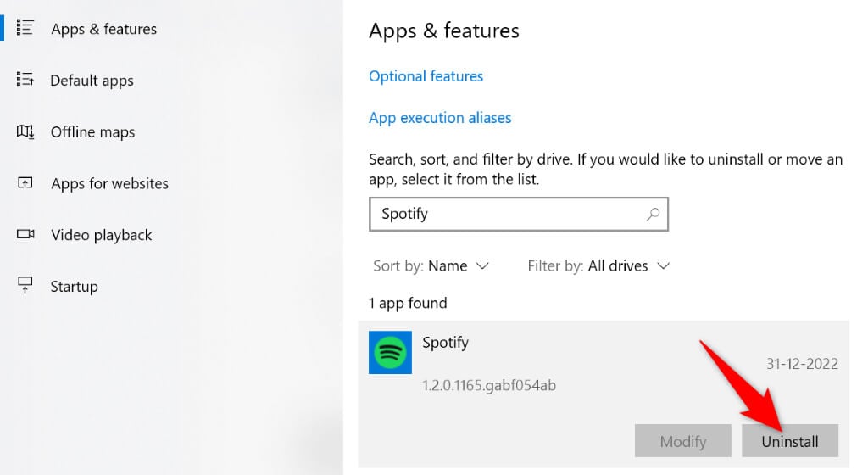
Task: Click the Apps & features sidebar icon
Action: 25,28
